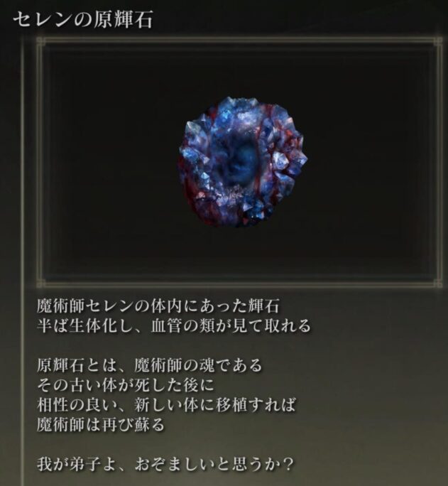Click the line 原輝石とは、魔術師の魂である

(x=150, y=365)
